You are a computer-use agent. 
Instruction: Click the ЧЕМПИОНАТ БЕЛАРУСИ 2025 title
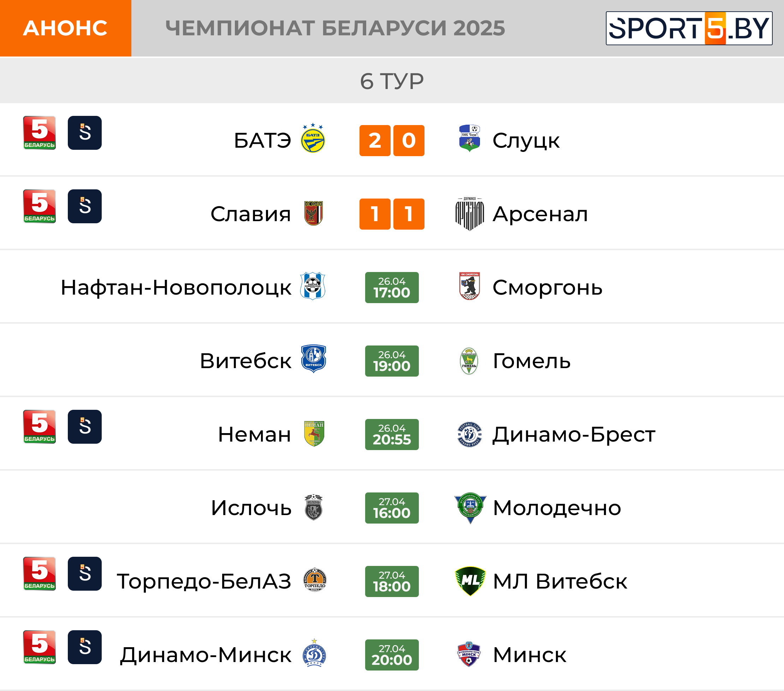335,28
